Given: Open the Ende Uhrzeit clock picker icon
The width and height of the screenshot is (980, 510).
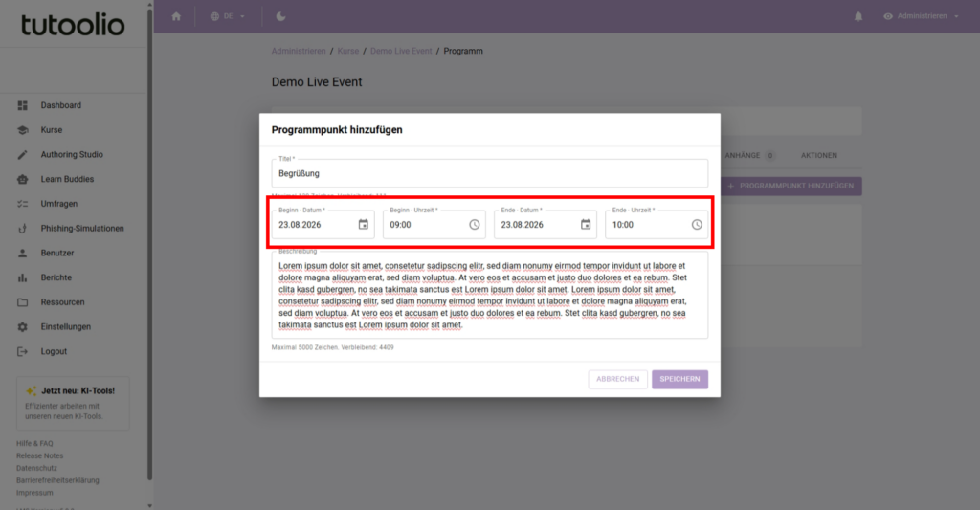Looking at the screenshot, I should click(697, 224).
